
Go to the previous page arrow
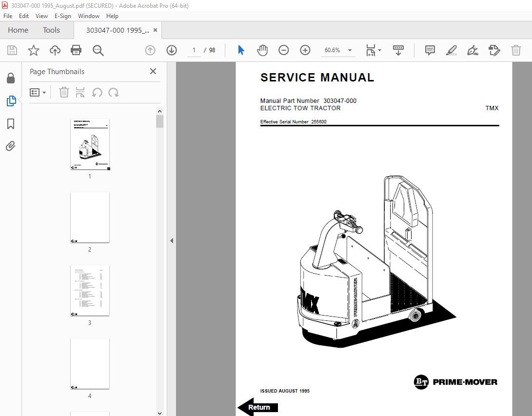pos(150,50)
